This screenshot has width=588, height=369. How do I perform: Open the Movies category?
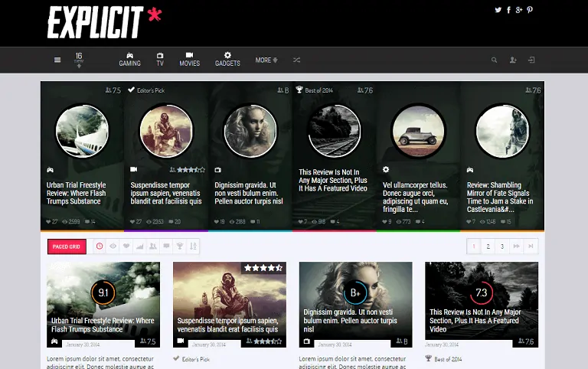click(189, 60)
